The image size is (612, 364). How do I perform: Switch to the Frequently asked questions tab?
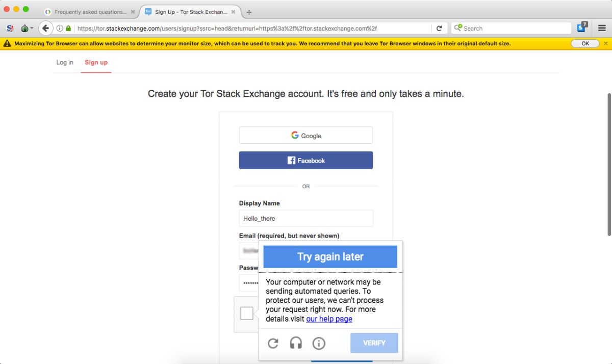(x=90, y=12)
